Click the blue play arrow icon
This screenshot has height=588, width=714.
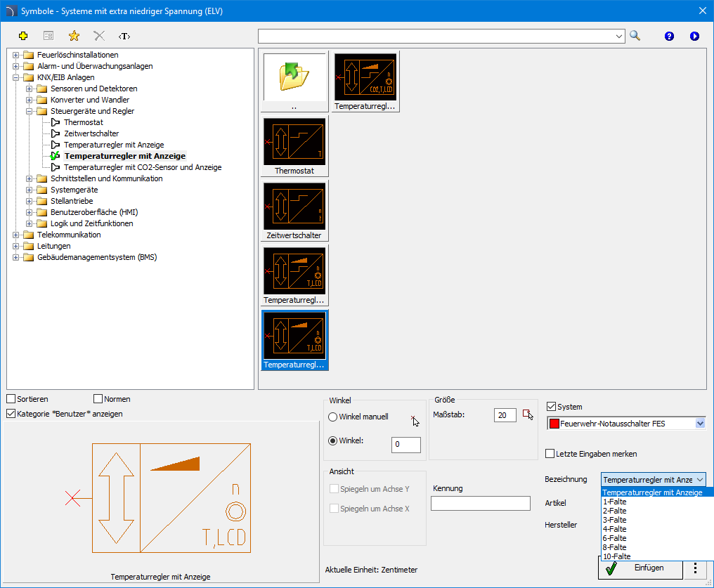pyautogui.click(x=694, y=36)
